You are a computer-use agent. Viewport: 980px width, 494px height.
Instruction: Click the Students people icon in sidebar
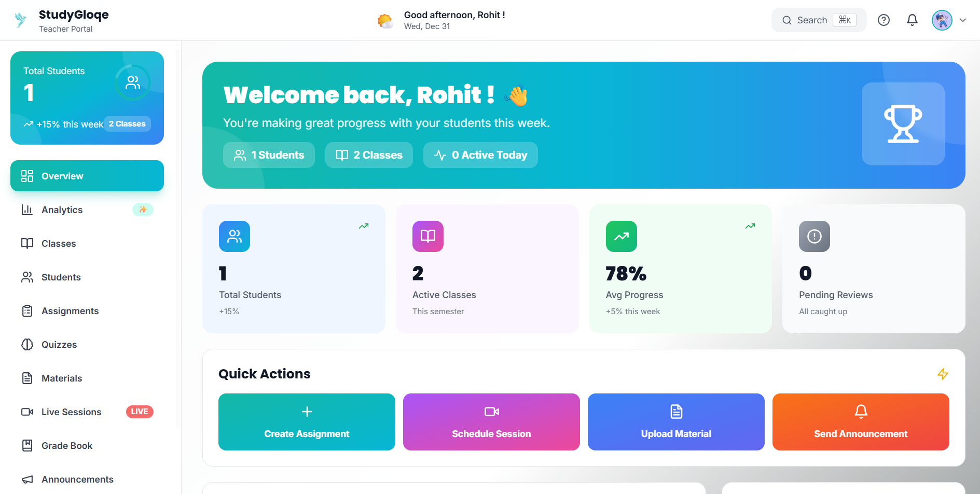click(27, 277)
